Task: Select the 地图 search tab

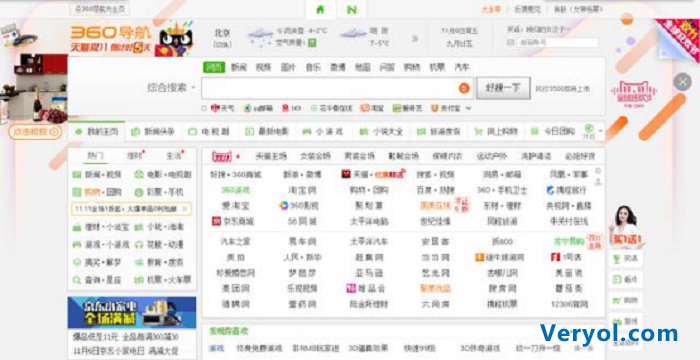Action: pyautogui.click(x=362, y=67)
